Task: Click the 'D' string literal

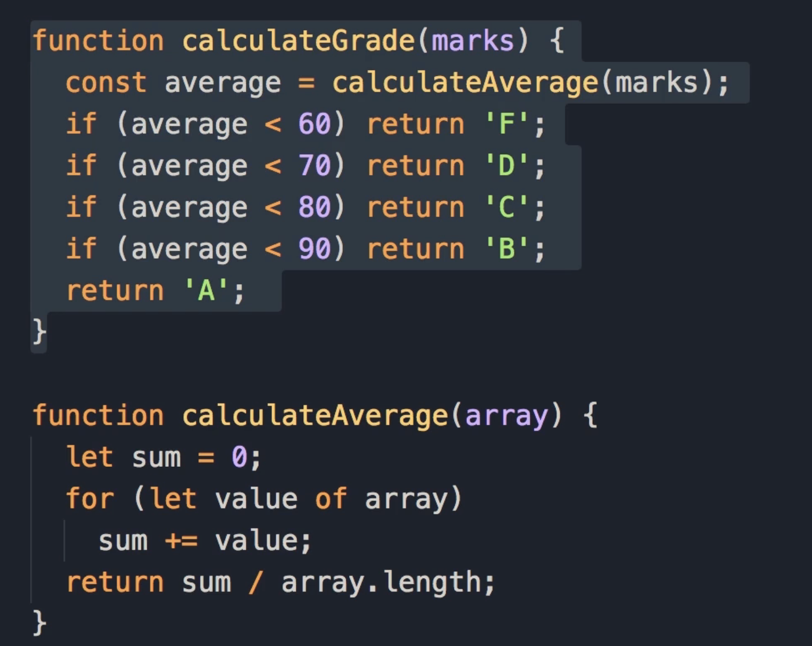Action: 507,166
